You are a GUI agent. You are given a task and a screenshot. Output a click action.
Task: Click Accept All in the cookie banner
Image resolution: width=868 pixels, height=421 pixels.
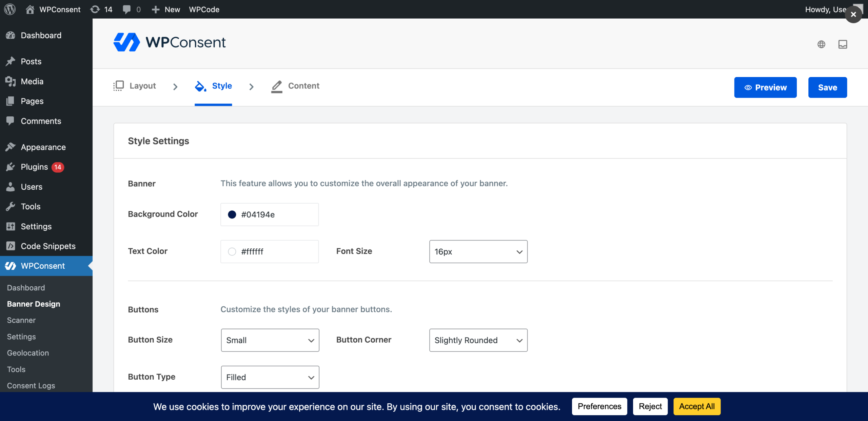click(697, 406)
